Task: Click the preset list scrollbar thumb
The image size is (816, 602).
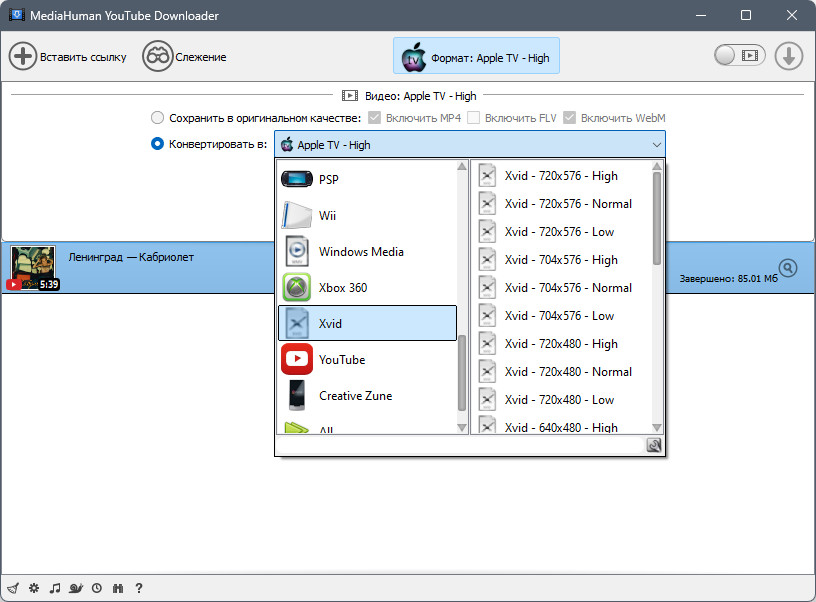Action: point(657,219)
